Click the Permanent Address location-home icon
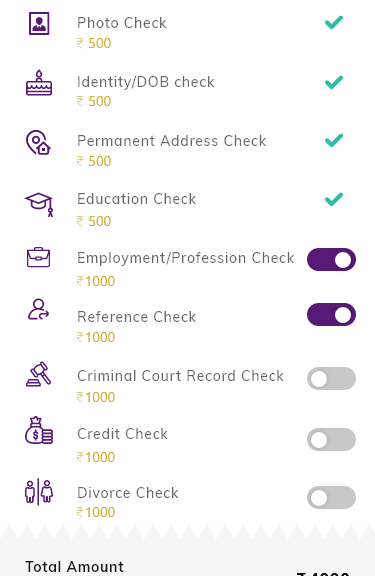The height and width of the screenshot is (576, 375). (38, 143)
